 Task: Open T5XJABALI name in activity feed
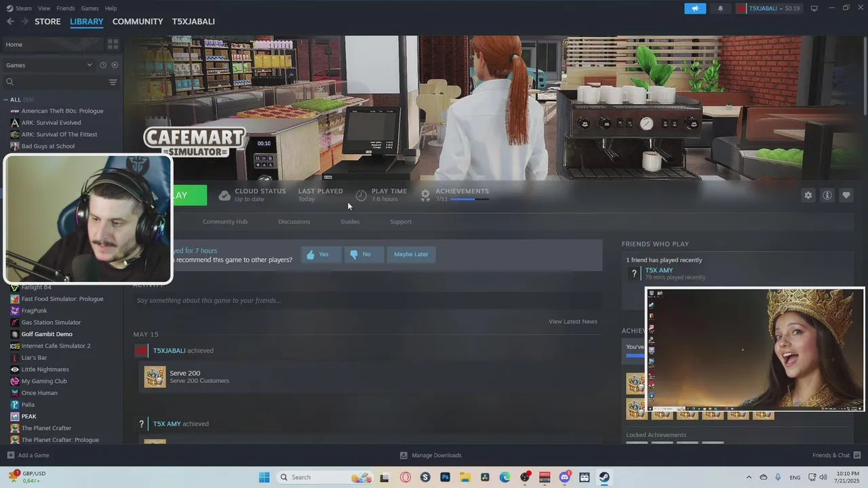(x=169, y=350)
